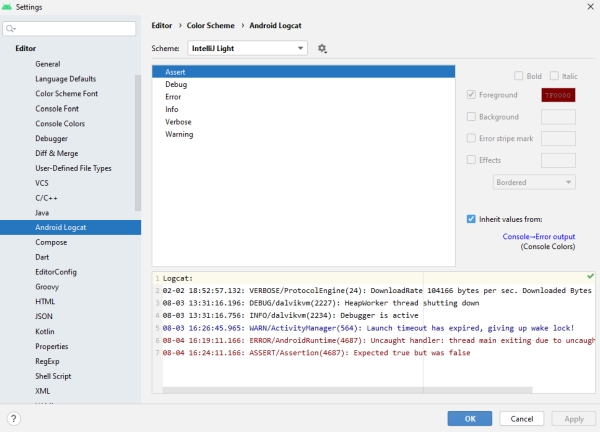Open Properties color settings
The image size is (600, 432).
52,346
